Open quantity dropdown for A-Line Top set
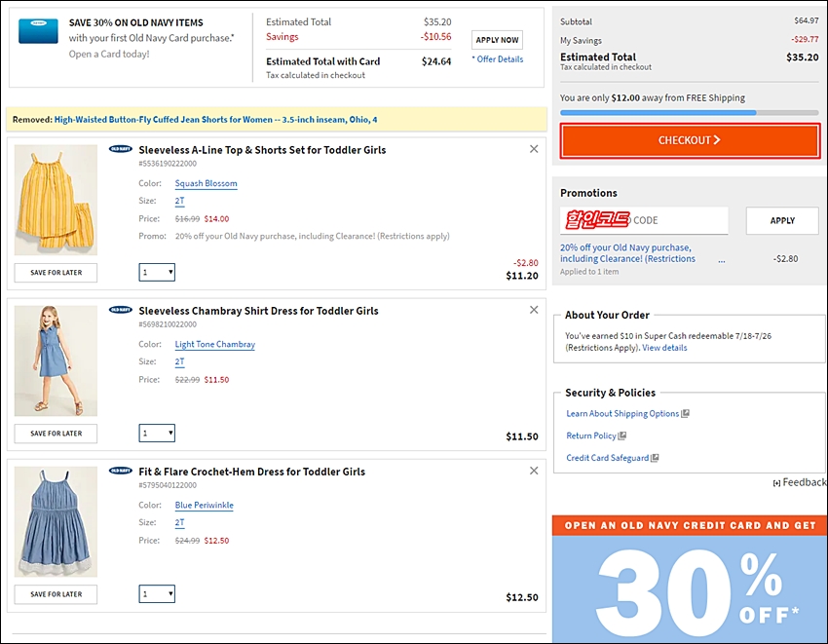 tap(157, 272)
